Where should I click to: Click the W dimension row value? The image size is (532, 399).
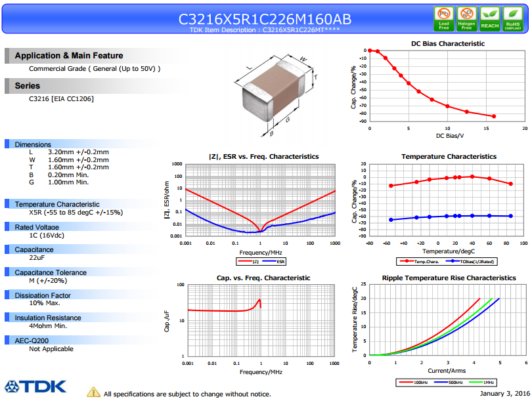[x=78, y=159]
